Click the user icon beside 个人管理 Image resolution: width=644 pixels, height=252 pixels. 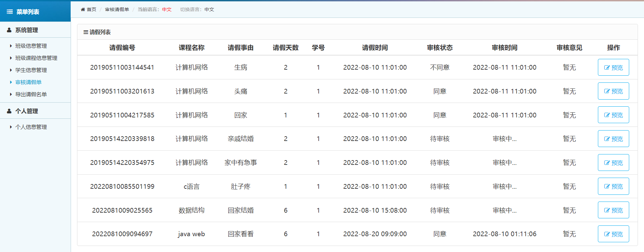click(9, 111)
